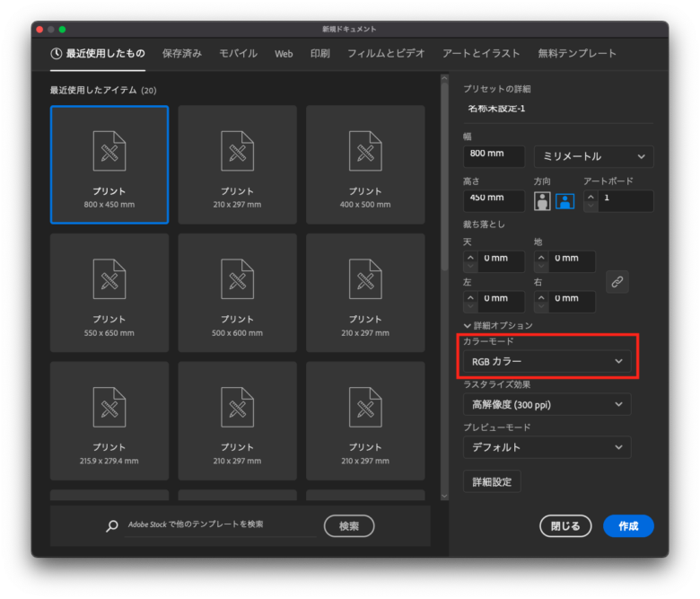Choose the 400 x 500 mm preset icon

tap(365, 151)
